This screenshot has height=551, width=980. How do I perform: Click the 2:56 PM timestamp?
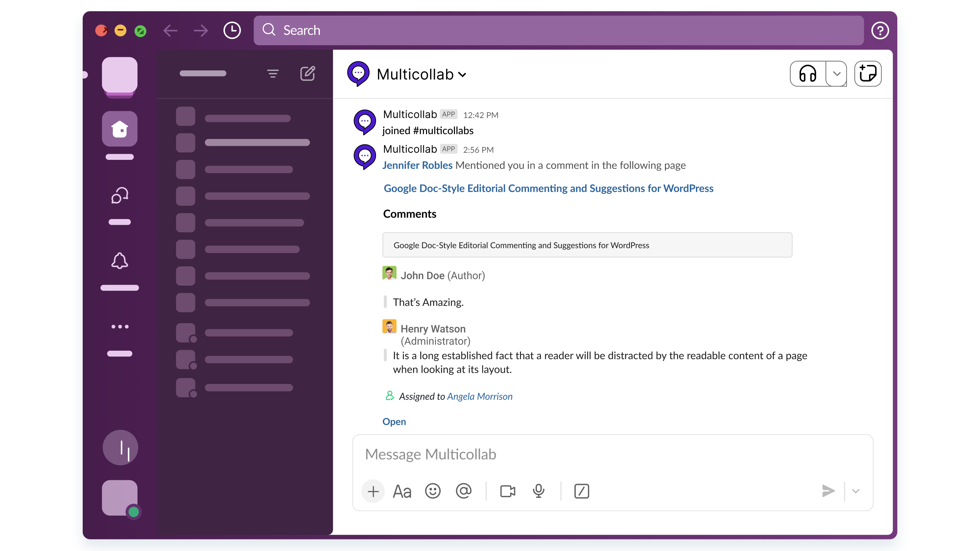(x=478, y=149)
